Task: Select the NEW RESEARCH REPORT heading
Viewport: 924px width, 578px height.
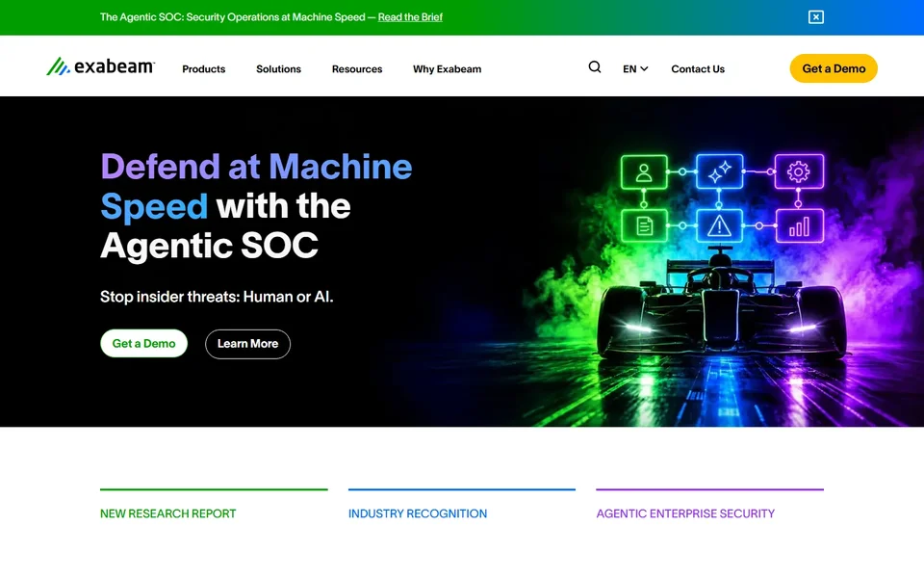Action: pos(167,513)
